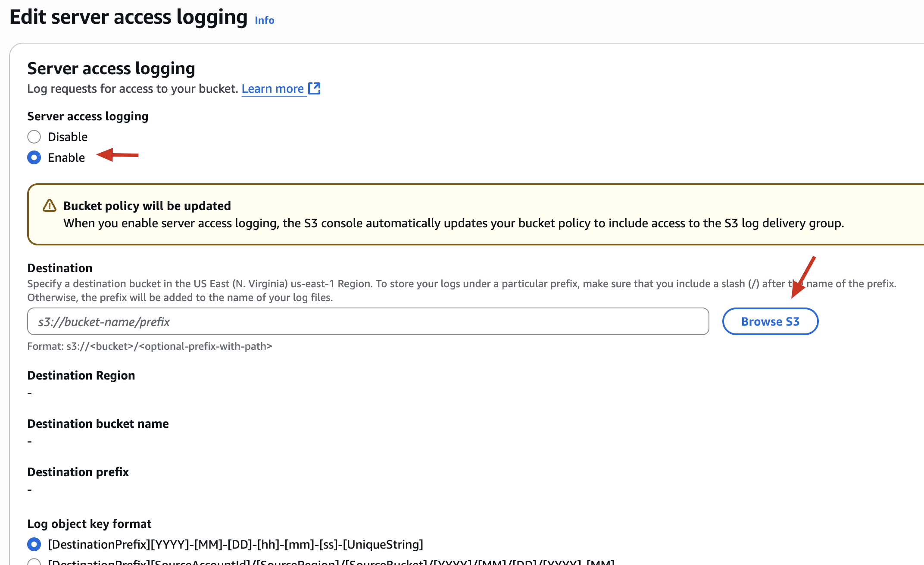The height and width of the screenshot is (565, 924).
Task: Click the Destination section label
Action: 60,268
